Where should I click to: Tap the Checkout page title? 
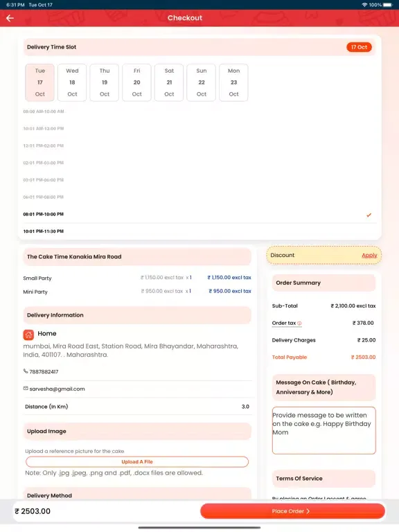click(x=185, y=18)
